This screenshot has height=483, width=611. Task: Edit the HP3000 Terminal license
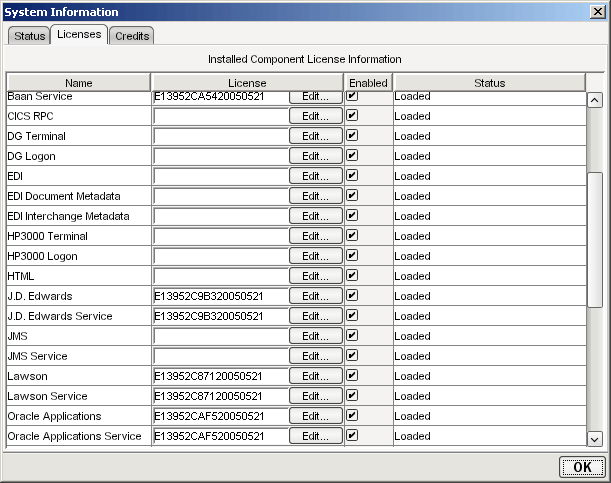316,236
